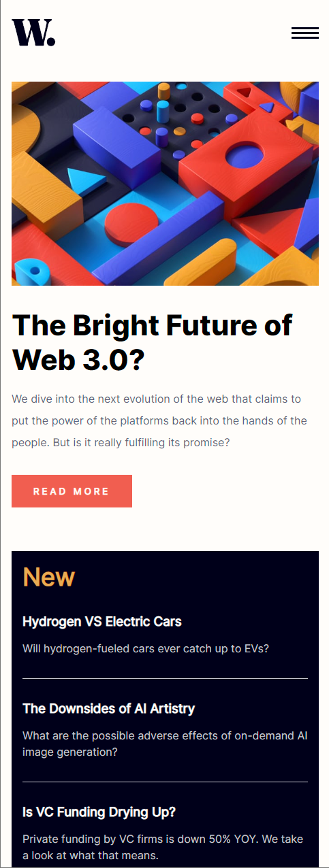329x868 pixels.
Task: Click the hydrogen-fueled cars description text
Action: pos(146,648)
